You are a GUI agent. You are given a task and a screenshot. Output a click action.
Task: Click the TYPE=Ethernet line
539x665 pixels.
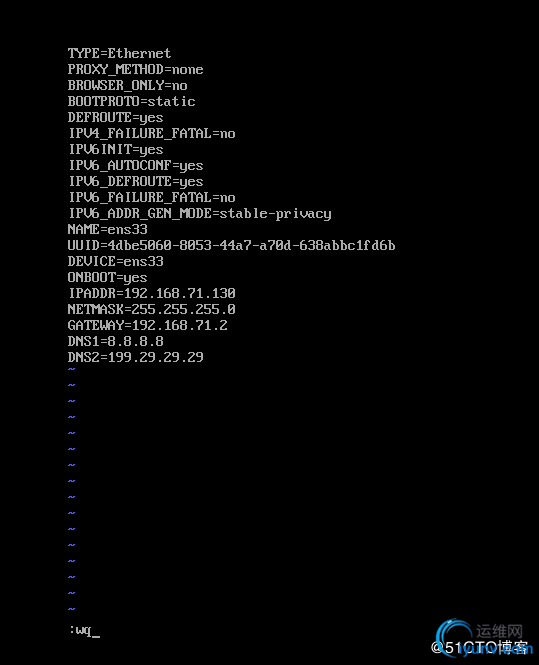point(119,53)
